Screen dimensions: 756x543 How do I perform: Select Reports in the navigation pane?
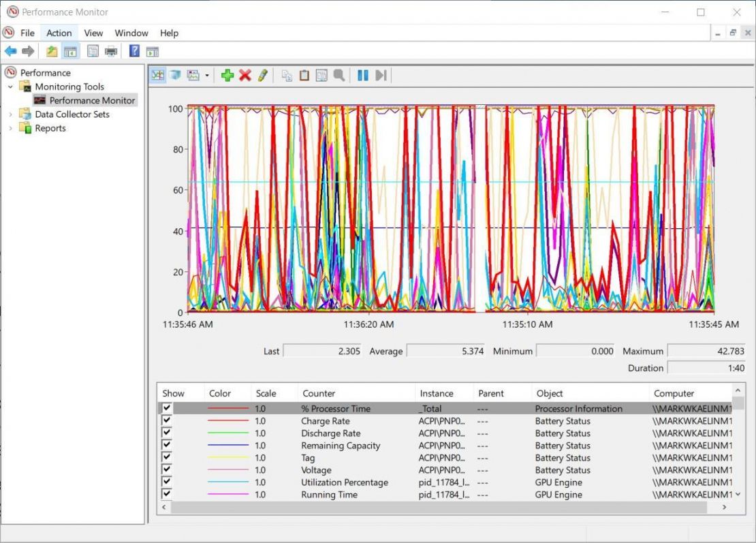50,128
